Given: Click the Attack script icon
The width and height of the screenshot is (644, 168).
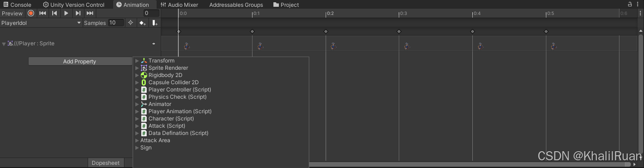Looking at the screenshot, I should [144, 126].
